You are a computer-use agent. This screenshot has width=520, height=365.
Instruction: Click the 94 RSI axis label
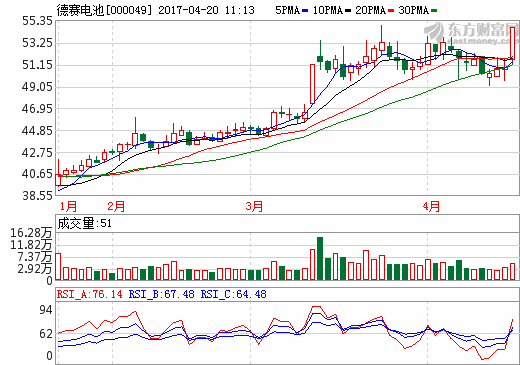click(x=46, y=310)
